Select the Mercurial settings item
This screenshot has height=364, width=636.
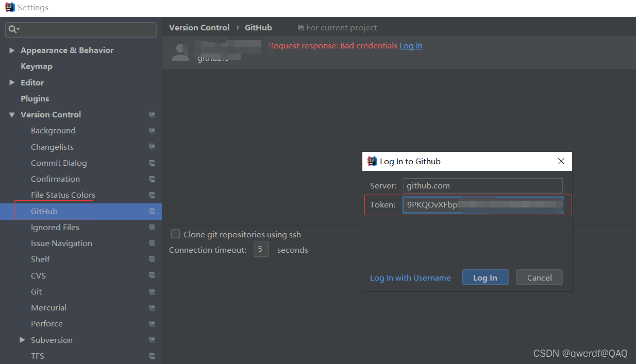(x=48, y=308)
